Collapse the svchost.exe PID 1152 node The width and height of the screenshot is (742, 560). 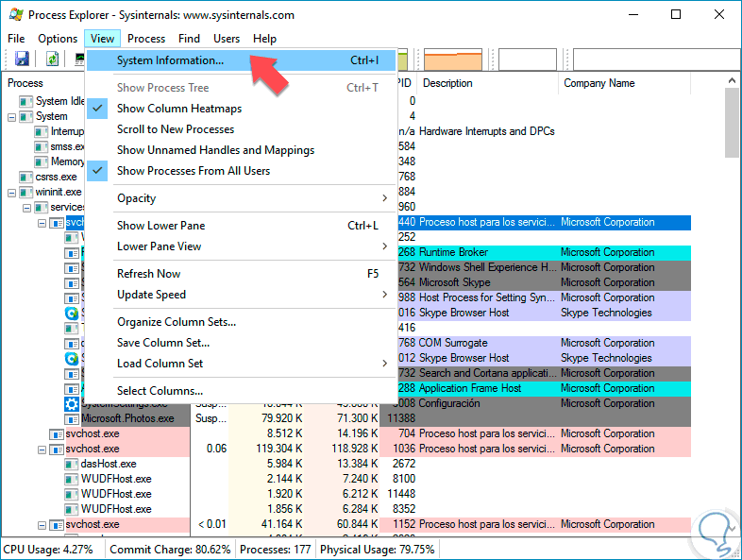[42, 525]
